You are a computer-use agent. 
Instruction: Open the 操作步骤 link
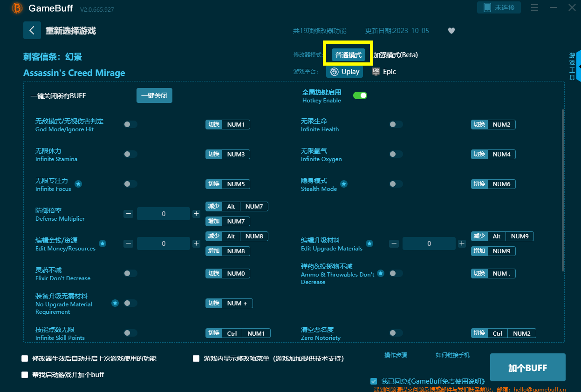coord(396,355)
